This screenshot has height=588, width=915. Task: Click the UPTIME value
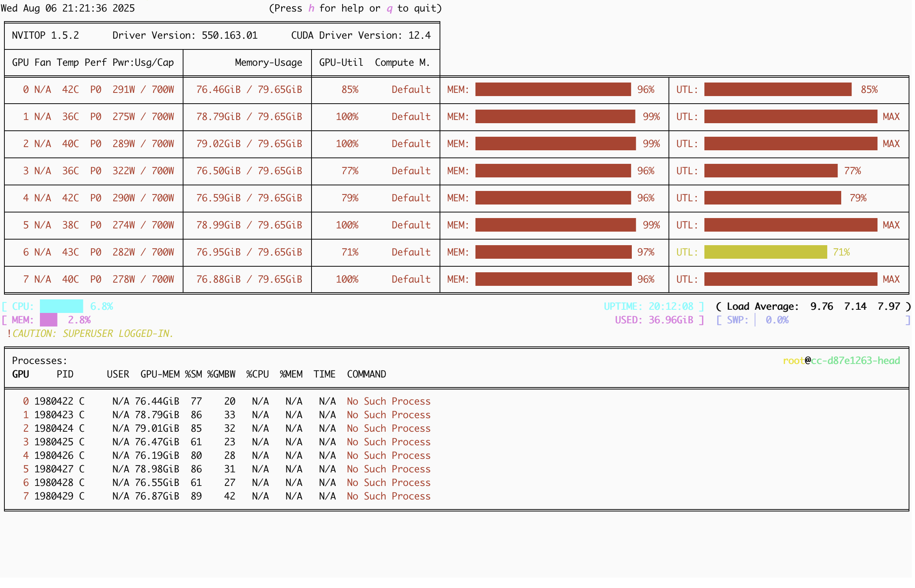click(x=671, y=307)
